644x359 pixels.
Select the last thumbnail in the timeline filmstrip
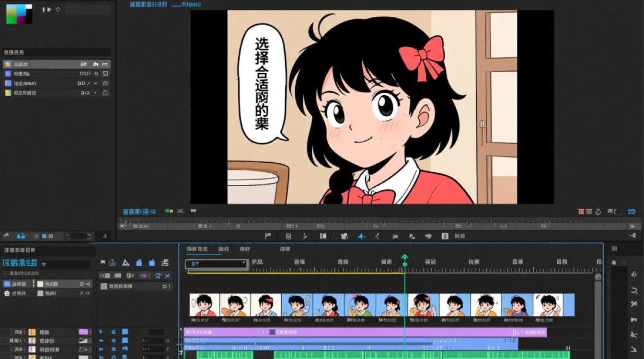549,305
